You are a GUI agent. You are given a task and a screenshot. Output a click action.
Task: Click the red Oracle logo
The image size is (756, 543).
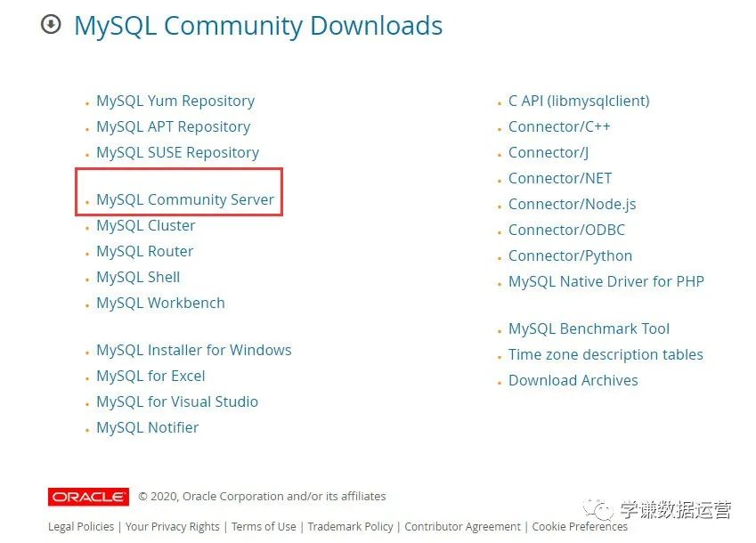pos(88,497)
